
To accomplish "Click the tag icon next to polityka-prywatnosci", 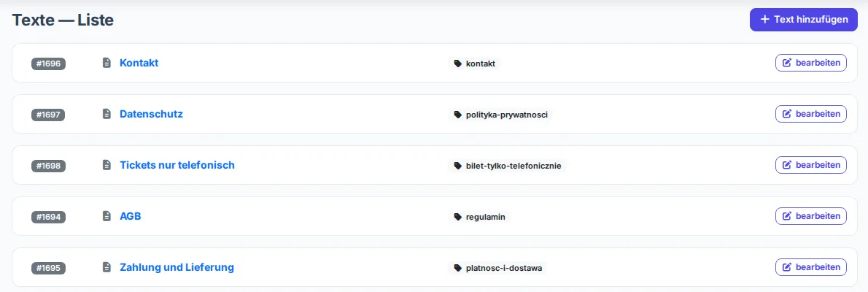I will tap(458, 115).
